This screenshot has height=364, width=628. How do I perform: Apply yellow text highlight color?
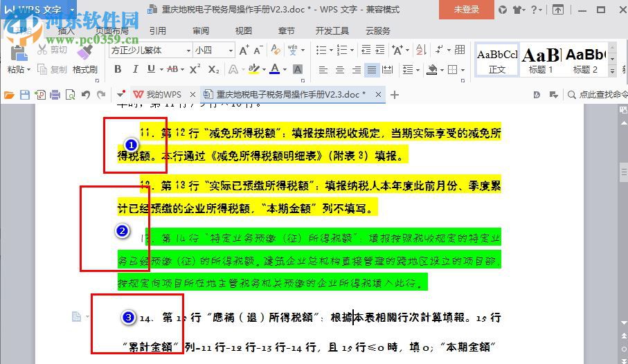(x=253, y=70)
